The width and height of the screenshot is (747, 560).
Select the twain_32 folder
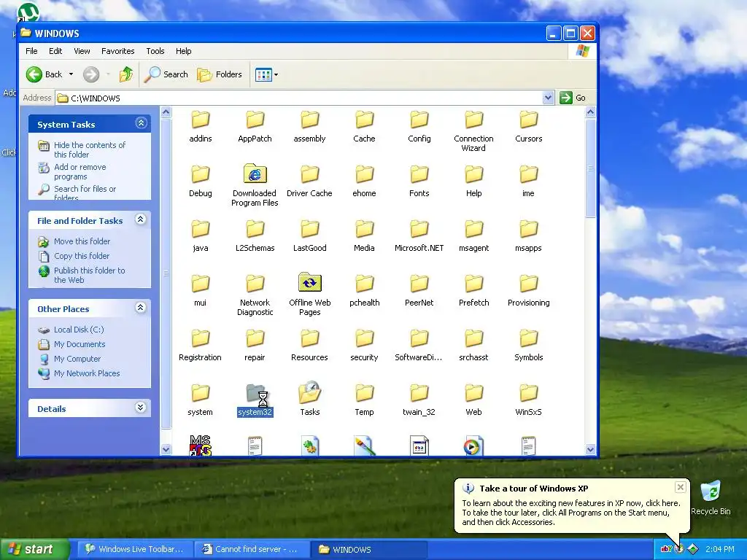tap(419, 400)
